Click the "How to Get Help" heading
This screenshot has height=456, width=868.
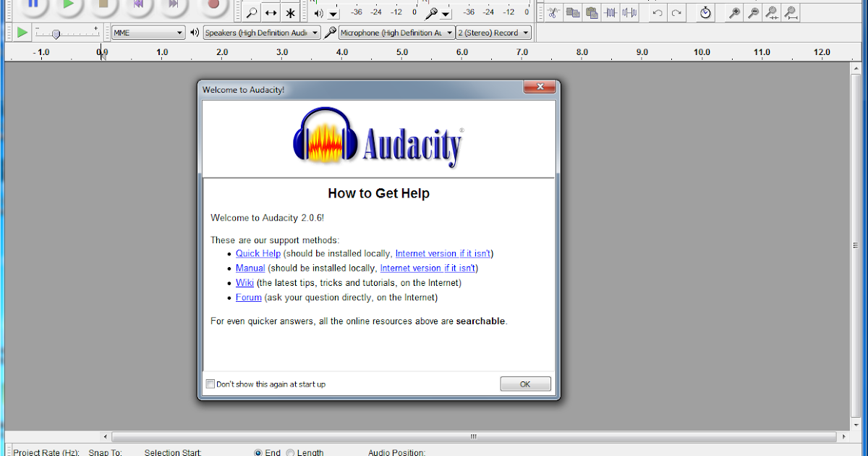pos(378,193)
